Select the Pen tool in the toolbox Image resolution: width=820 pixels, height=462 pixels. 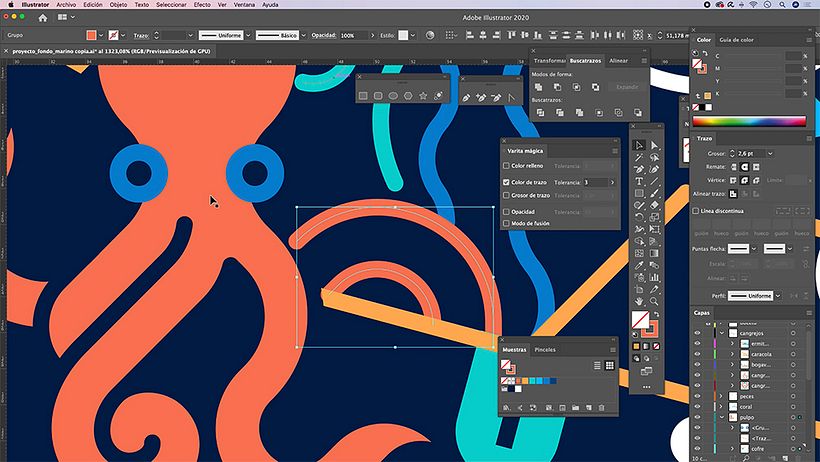tap(639, 169)
